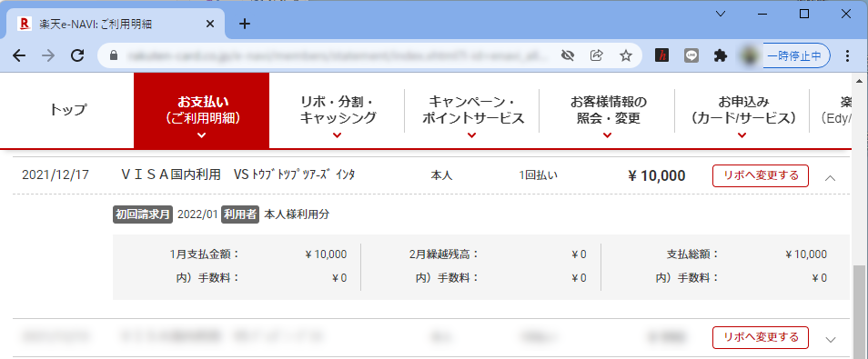The height and width of the screenshot is (359, 868).
Task: Open the tab search chevron
Action: [x=721, y=14]
